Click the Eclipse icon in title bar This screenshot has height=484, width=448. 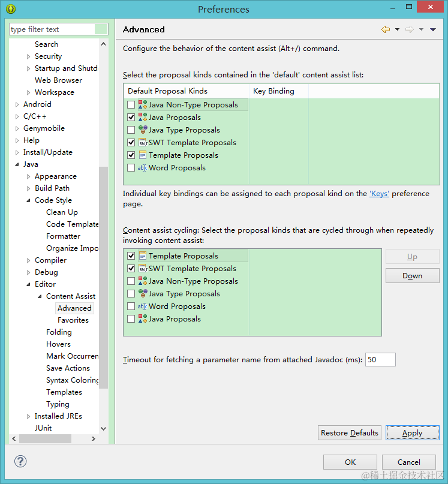(x=11, y=9)
